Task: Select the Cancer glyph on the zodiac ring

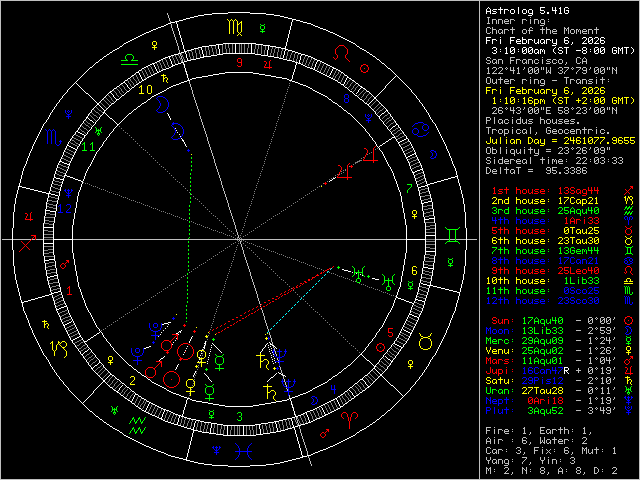Action: click(x=423, y=130)
